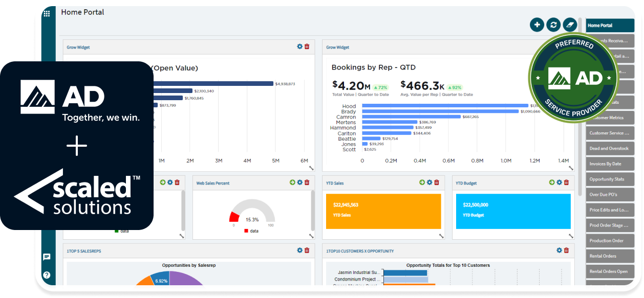The image size is (644, 298).
Task: Open the chat messages icon in left bar
Action: (x=47, y=257)
